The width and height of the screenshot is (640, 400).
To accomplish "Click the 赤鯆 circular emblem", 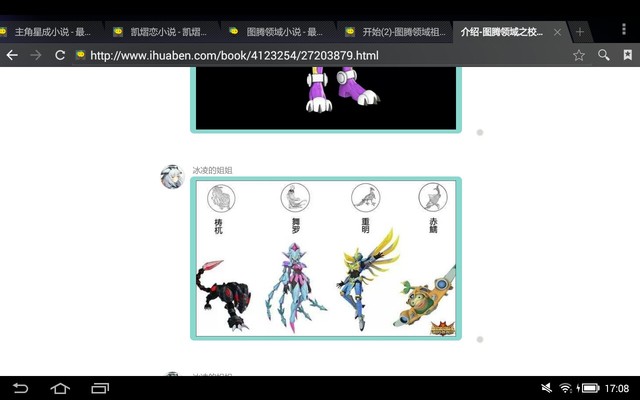I will coord(433,197).
